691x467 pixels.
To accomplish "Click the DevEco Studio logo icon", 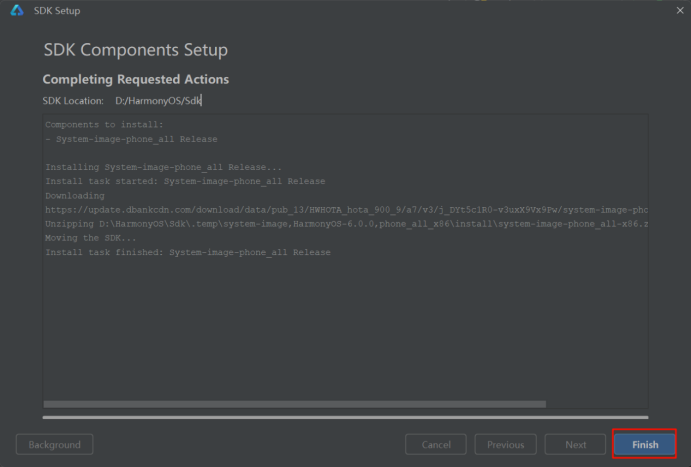I will pyautogui.click(x=17, y=10).
